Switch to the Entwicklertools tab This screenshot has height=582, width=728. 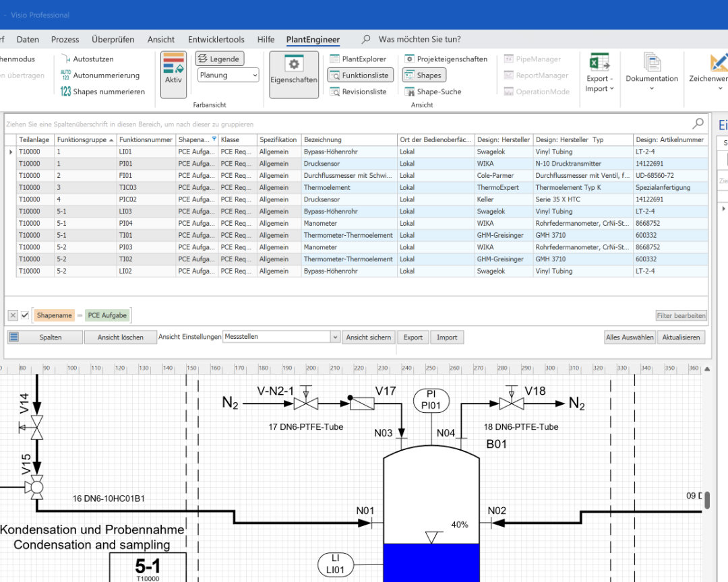pos(216,40)
